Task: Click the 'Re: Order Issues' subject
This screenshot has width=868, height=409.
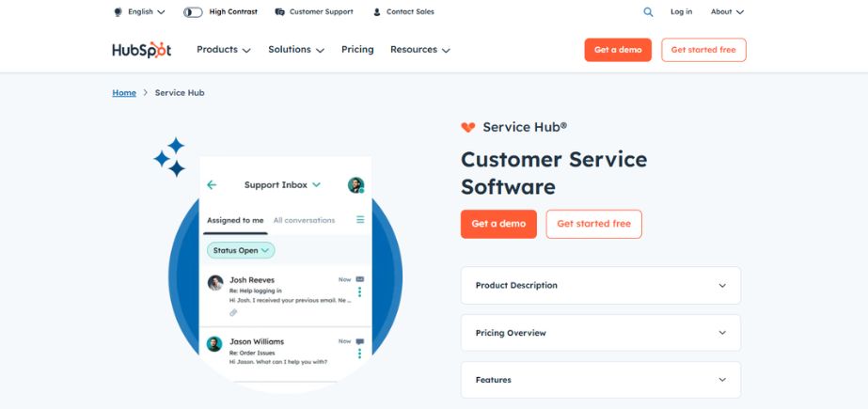Action: 252,353
